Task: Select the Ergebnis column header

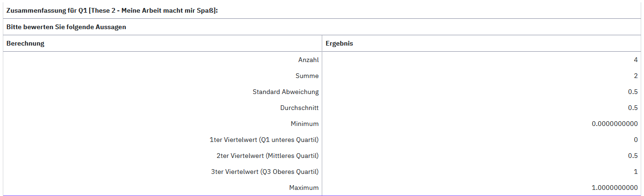Action: pos(339,43)
